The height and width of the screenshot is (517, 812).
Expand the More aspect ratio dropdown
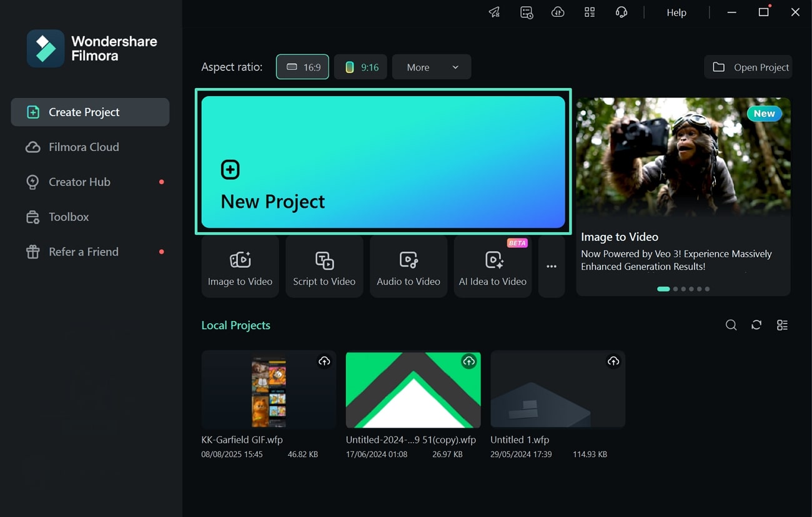(432, 67)
